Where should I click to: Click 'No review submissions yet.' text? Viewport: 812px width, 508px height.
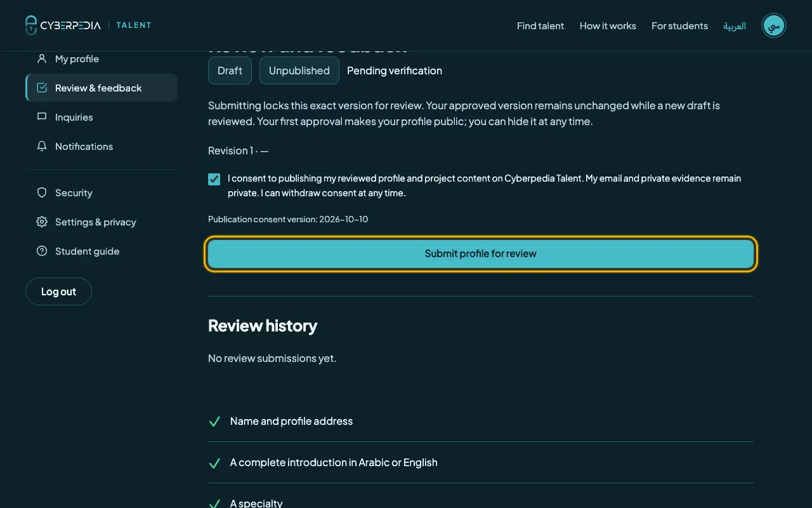(272, 358)
